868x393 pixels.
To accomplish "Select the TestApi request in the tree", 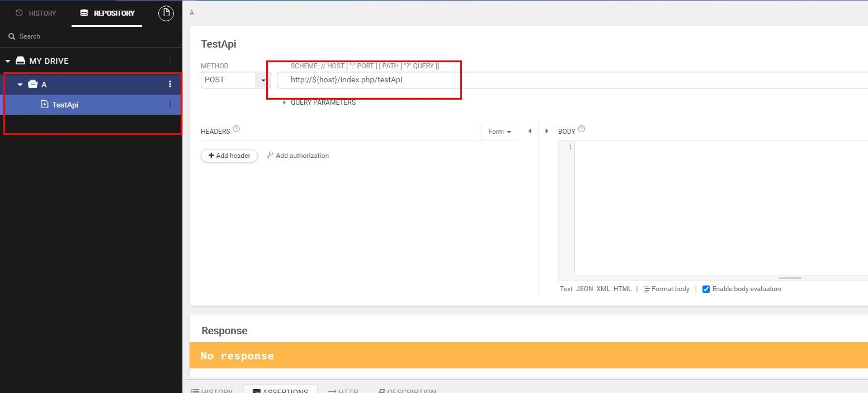I will [65, 105].
